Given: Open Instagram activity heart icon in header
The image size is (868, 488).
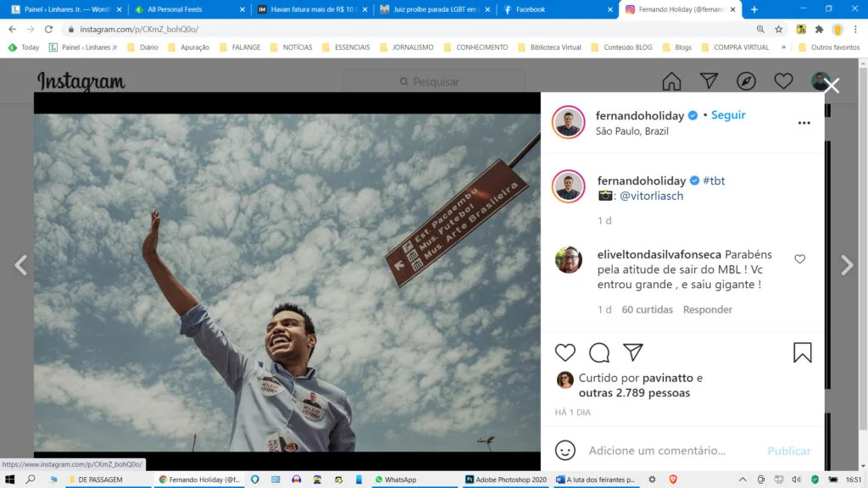Looking at the screenshot, I should point(783,81).
